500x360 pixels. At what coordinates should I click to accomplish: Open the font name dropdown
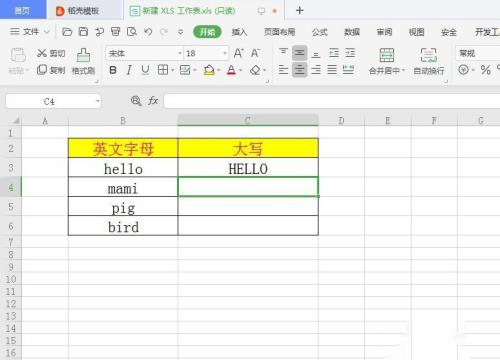(x=180, y=53)
